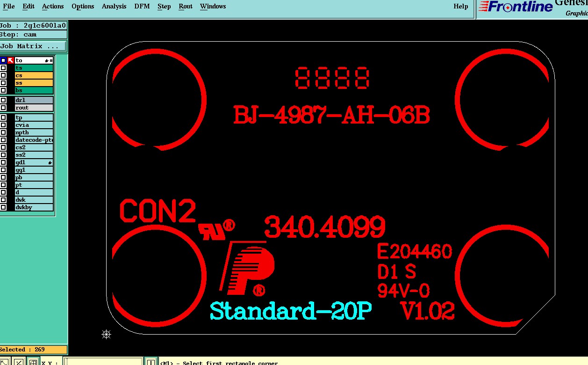Check the box beside layer cs2
The height and width of the screenshot is (365, 588).
3,147
